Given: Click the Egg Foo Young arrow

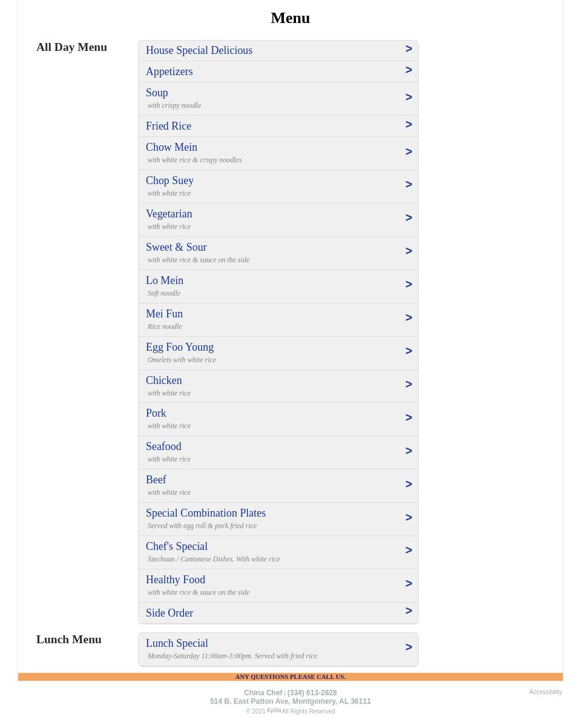Looking at the screenshot, I should coord(409,351).
